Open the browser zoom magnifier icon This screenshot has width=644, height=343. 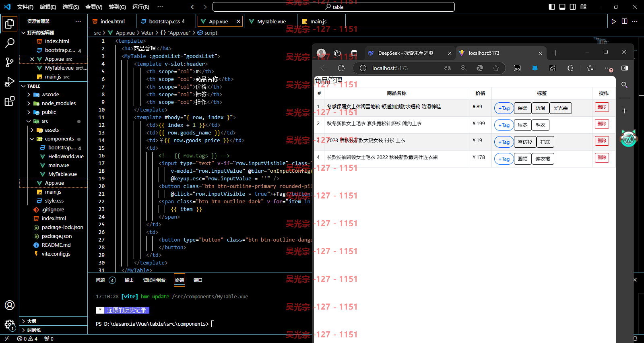click(x=464, y=68)
